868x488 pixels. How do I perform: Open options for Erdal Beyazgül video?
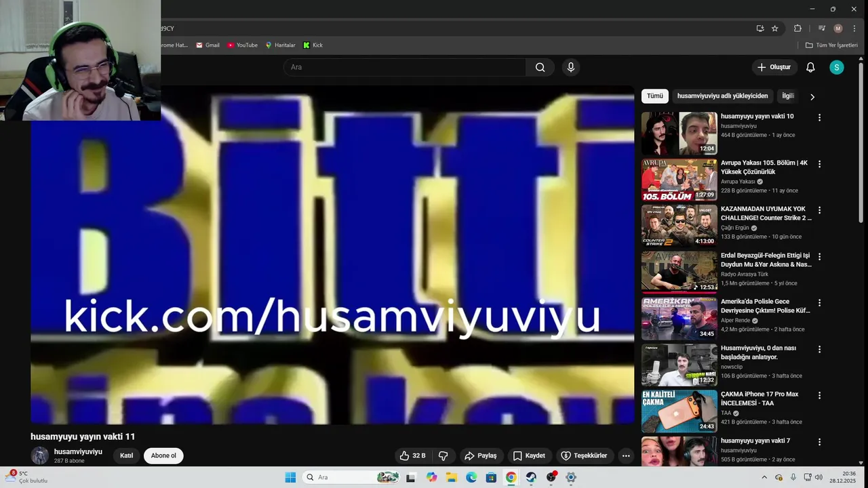819,256
